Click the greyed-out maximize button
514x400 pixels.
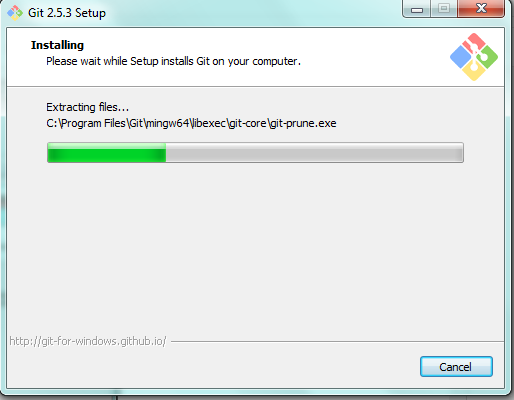pos(444,9)
